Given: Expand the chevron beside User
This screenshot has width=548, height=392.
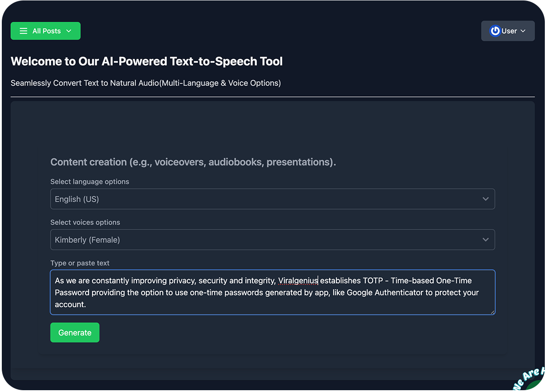Looking at the screenshot, I should pyautogui.click(x=523, y=31).
